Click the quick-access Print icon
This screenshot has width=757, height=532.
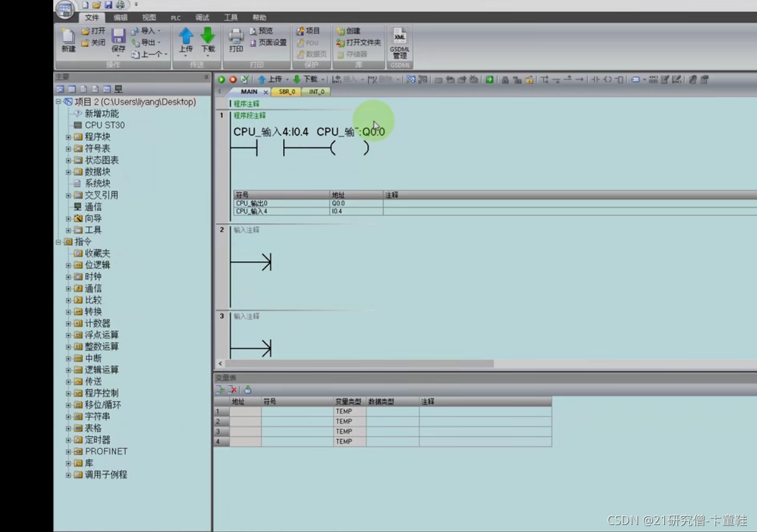120,5
